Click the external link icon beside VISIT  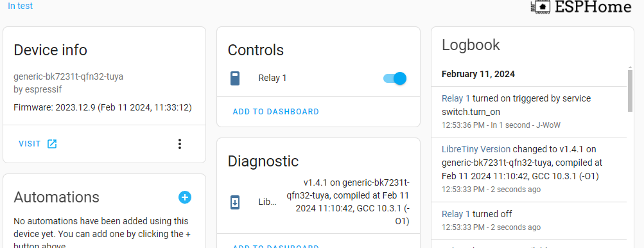[52, 143]
